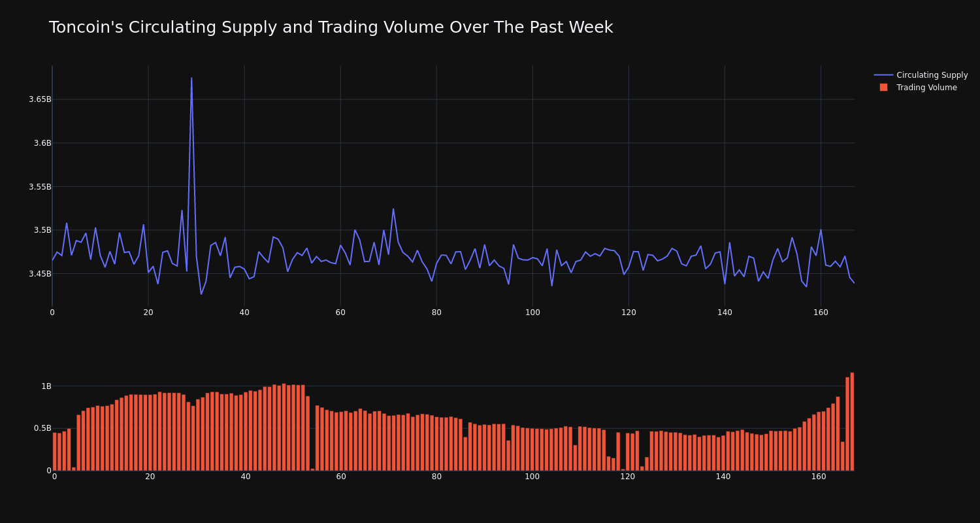Click the 3.45B y-axis label
The height and width of the screenshot is (523, 980).
(x=40, y=274)
